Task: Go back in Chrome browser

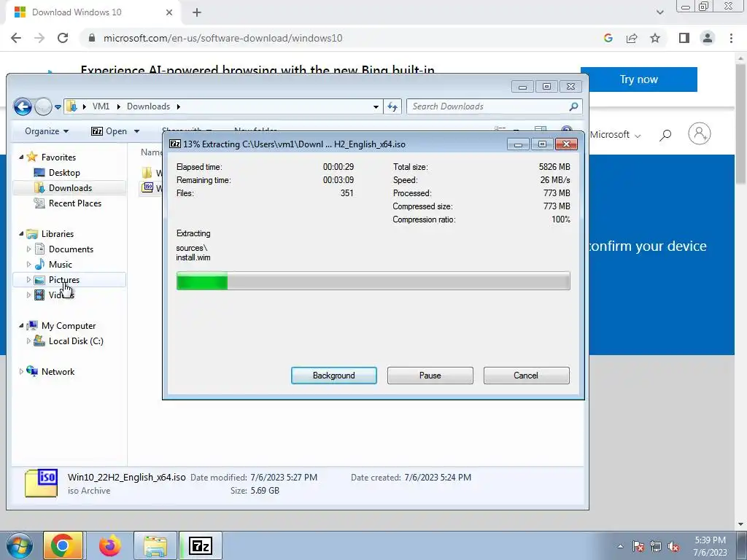Action: [16, 38]
